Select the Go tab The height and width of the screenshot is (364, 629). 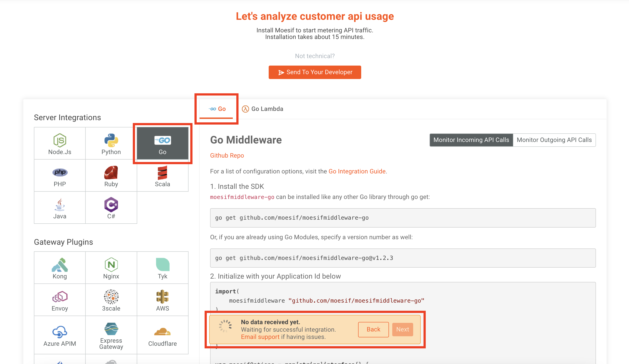coord(217,109)
